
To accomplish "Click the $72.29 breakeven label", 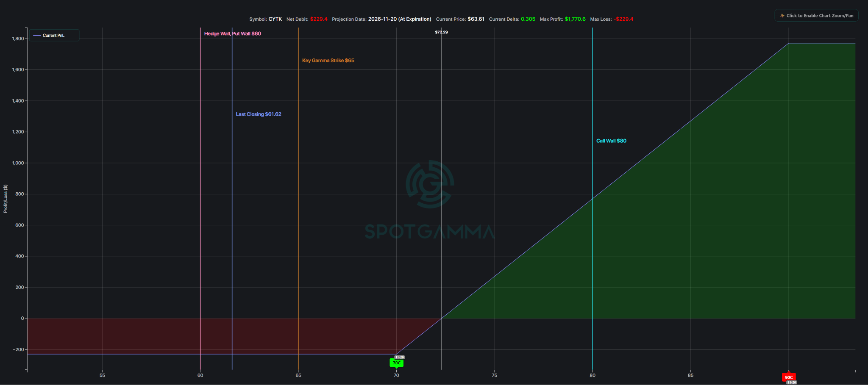I will 441,32.
